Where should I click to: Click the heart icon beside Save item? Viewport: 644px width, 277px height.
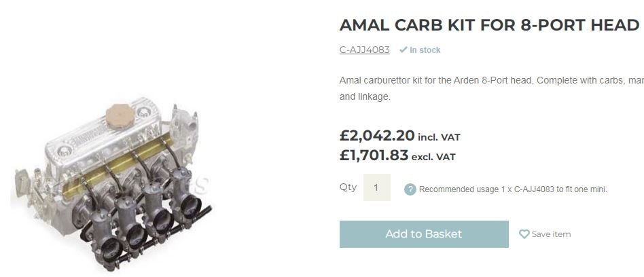point(524,234)
